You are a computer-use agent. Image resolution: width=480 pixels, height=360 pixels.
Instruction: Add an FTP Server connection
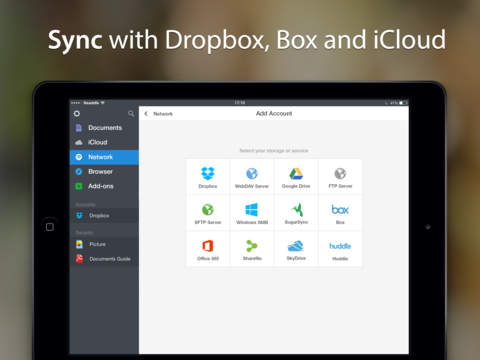tap(340, 177)
